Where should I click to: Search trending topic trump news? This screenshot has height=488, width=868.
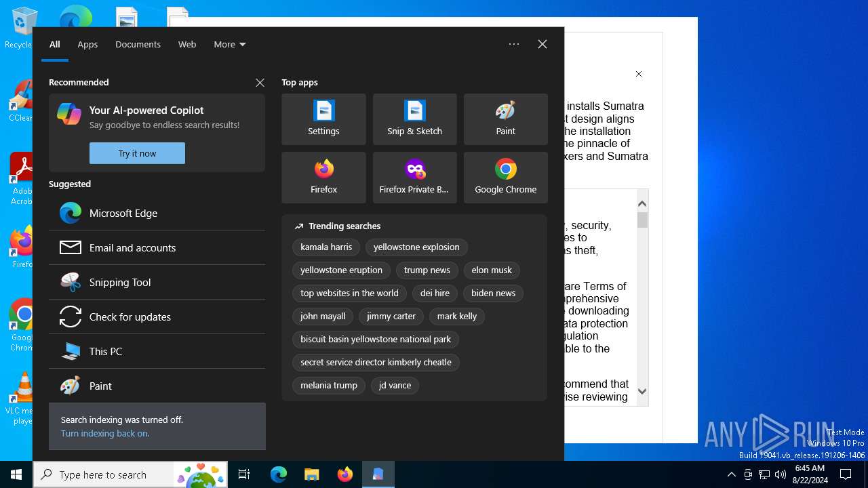pyautogui.click(x=427, y=270)
